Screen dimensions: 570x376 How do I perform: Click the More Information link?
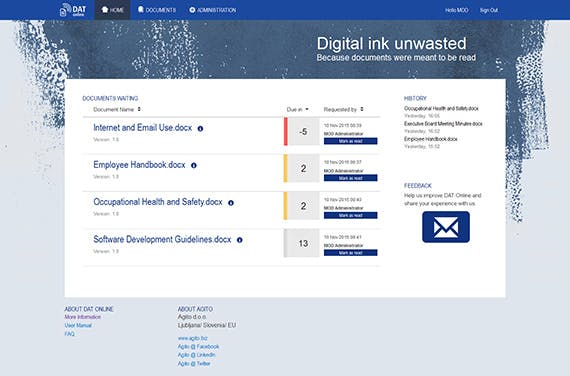coord(83,317)
